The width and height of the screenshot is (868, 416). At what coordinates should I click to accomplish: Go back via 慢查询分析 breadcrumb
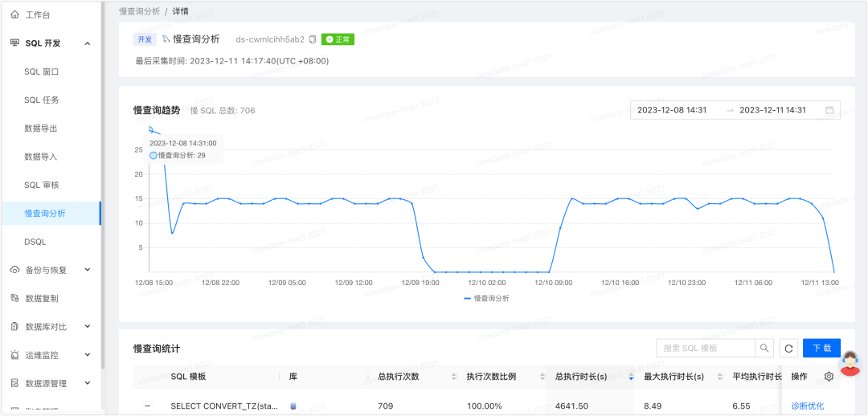coord(138,11)
